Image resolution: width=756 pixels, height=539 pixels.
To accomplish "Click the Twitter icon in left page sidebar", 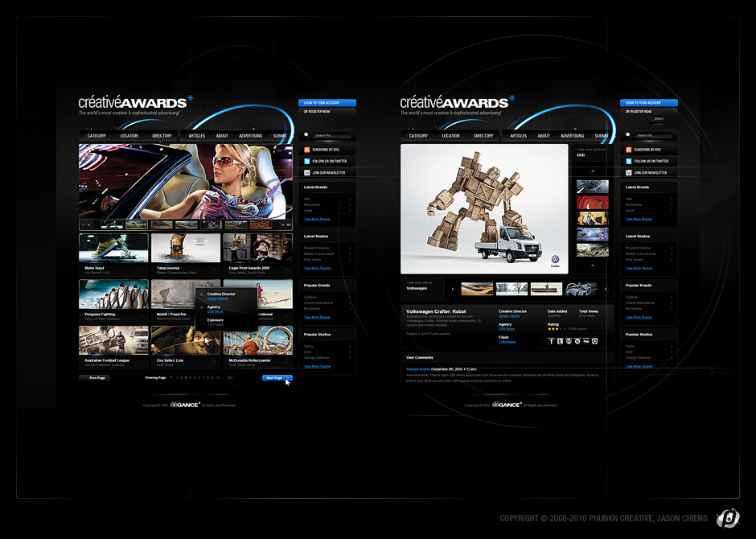I will tap(306, 161).
